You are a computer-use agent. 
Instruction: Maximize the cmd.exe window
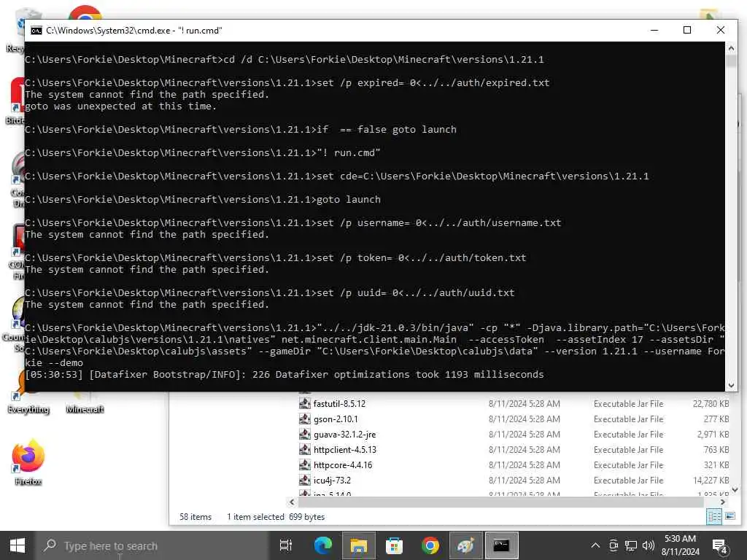[x=687, y=30]
